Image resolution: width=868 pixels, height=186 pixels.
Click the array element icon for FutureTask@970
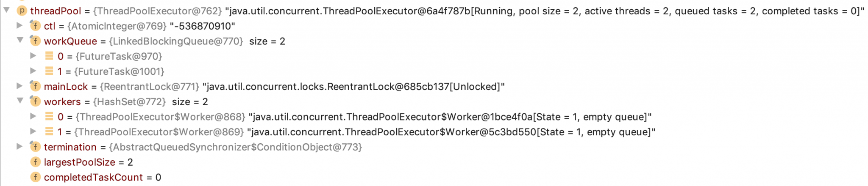click(x=49, y=56)
